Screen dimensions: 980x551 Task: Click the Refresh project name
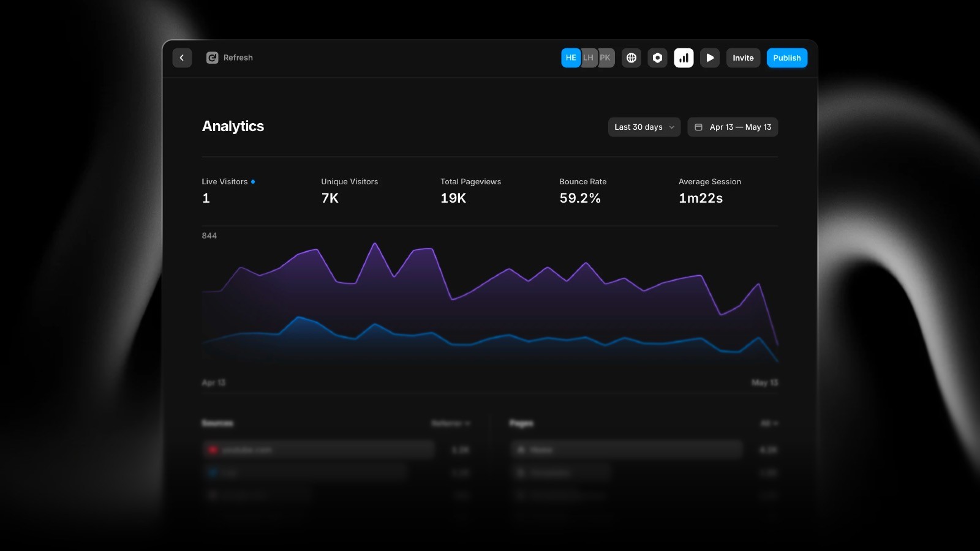(238, 58)
